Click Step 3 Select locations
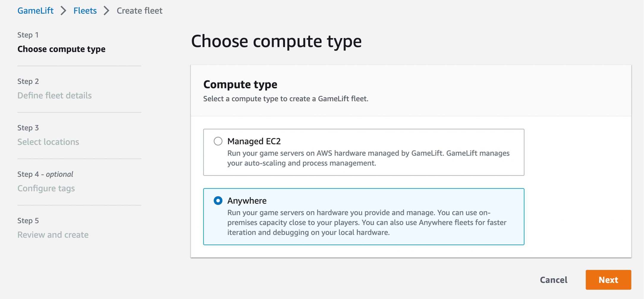Viewport: 644px width, 299px height. pyautogui.click(x=48, y=142)
